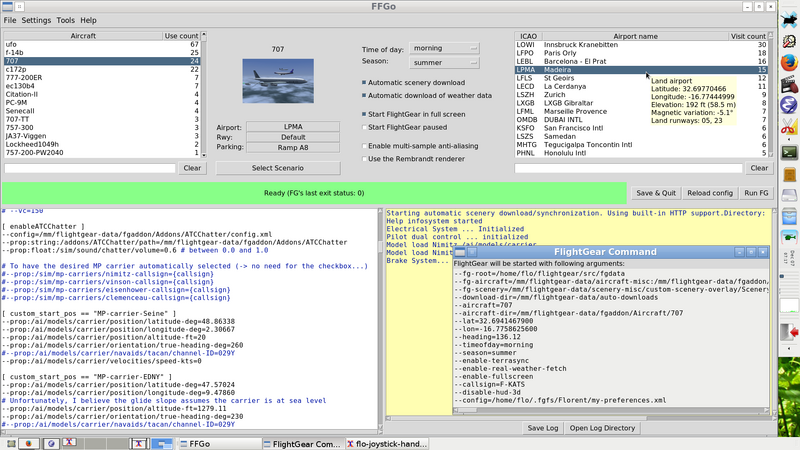Click the airport search input field
Screen dimensions: 800x450
628,168
